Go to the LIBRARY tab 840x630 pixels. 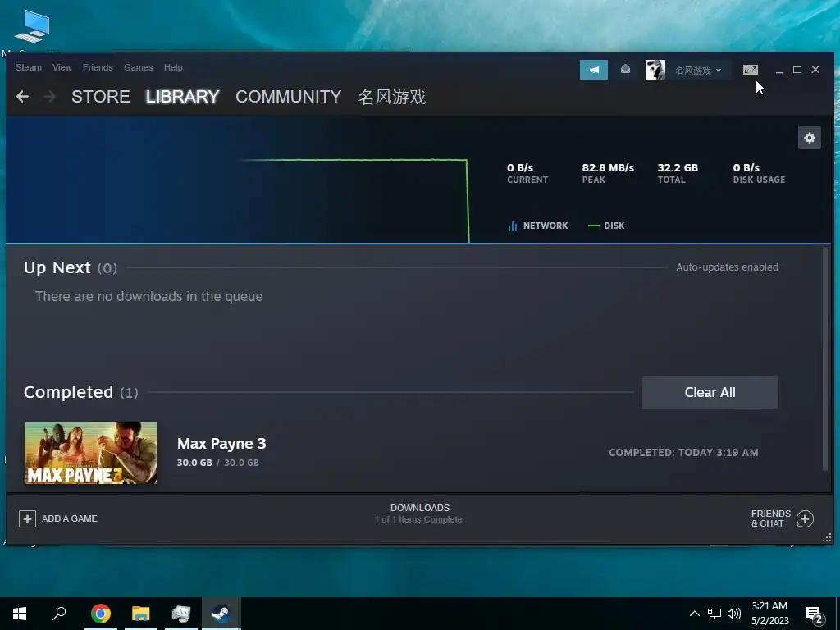click(x=183, y=97)
